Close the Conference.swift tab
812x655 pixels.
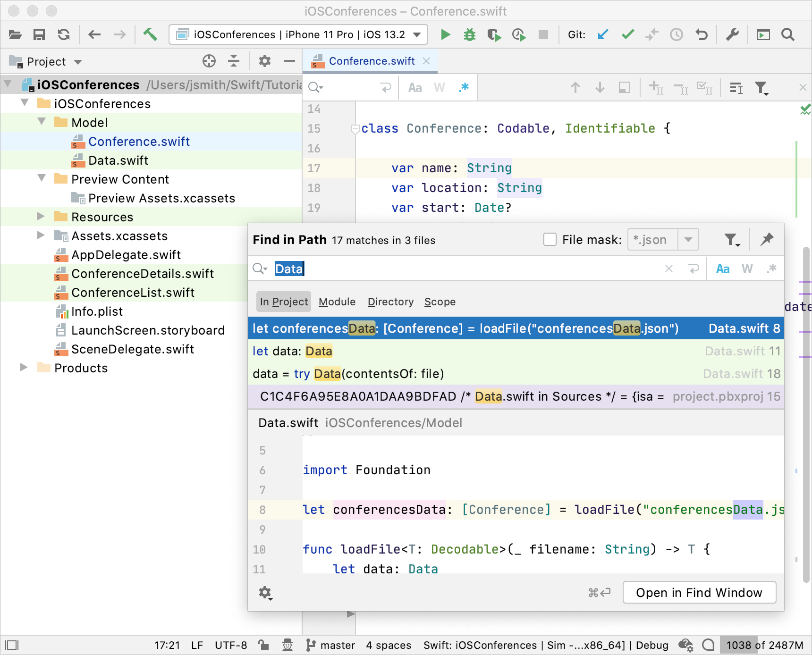pos(426,61)
